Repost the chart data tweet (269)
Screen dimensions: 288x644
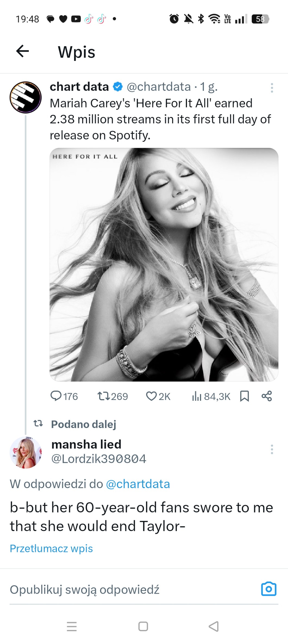104,396
